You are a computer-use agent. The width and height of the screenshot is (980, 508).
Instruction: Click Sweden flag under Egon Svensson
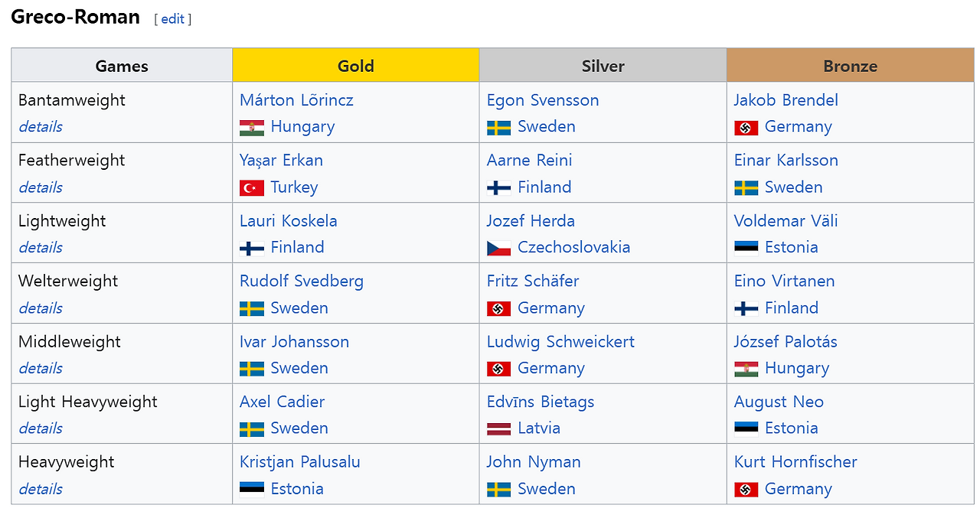(x=498, y=128)
